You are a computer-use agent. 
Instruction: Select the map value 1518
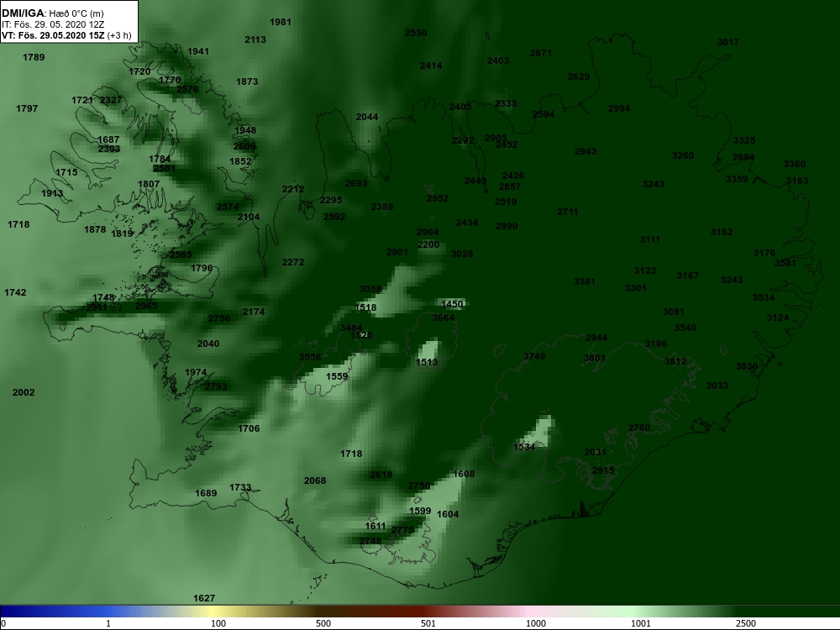tap(365, 307)
